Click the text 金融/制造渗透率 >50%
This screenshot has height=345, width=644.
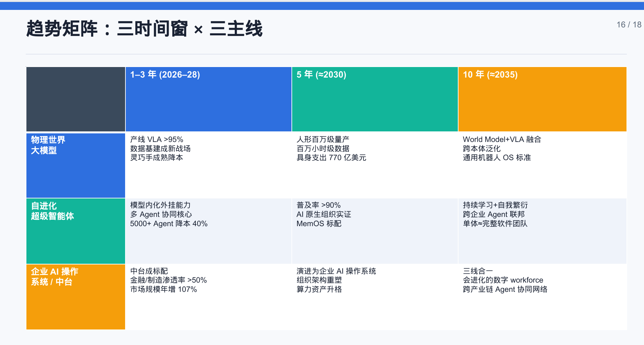(168, 280)
